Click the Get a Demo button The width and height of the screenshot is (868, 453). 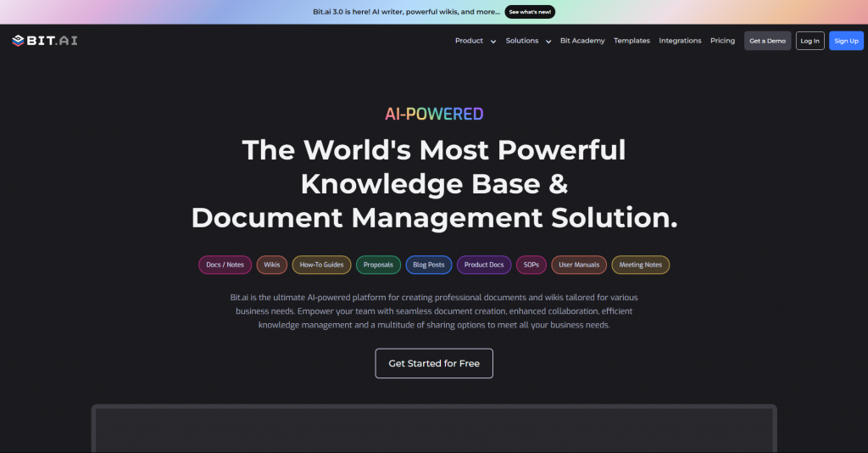click(x=767, y=41)
